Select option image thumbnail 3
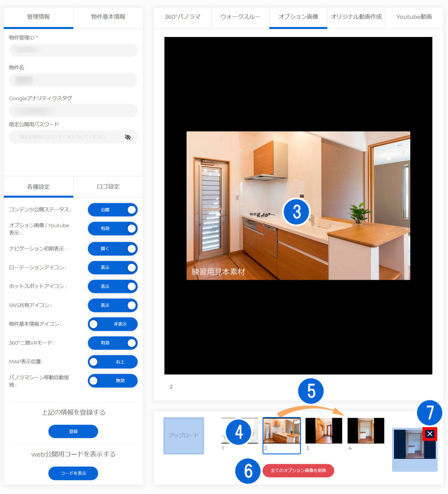This screenshot has height=494, width=448. [324, 430]
